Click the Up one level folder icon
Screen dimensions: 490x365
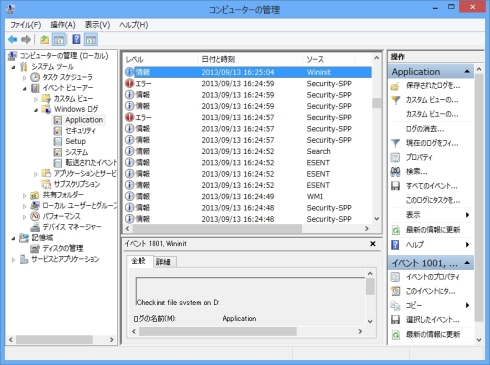44,40
